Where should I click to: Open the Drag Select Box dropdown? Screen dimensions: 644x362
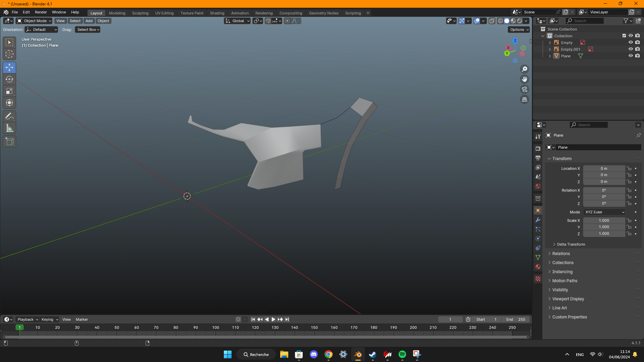(x=88, y=30)
